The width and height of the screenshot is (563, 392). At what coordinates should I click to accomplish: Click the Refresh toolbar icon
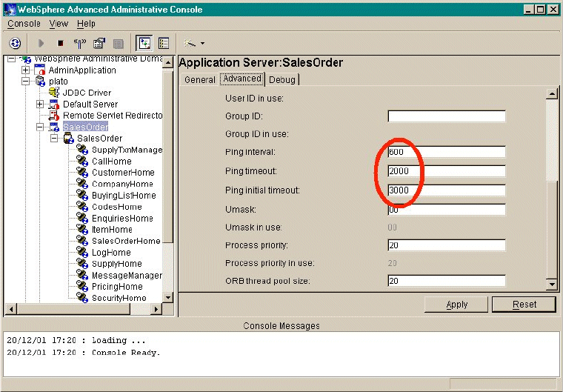(x=15, y=43)
